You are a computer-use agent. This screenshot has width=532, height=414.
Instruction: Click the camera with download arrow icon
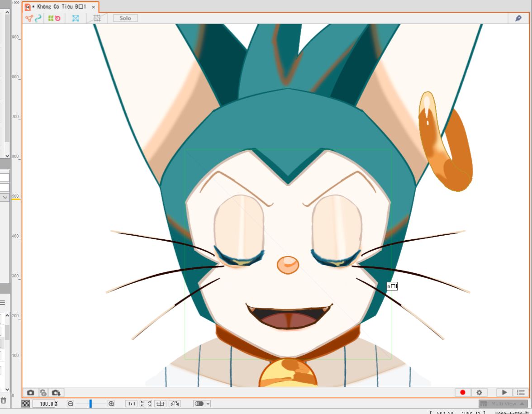tap(56, 393)
